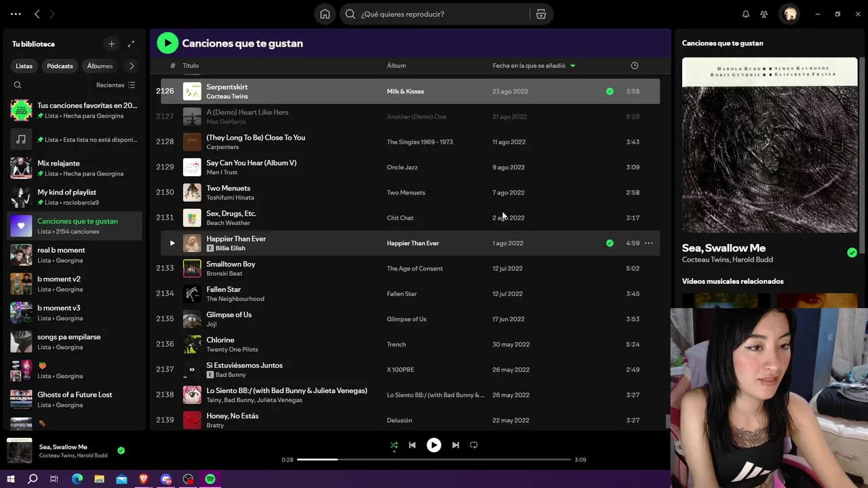
Task: Seek in the playback progress bar
Action: 434,460
